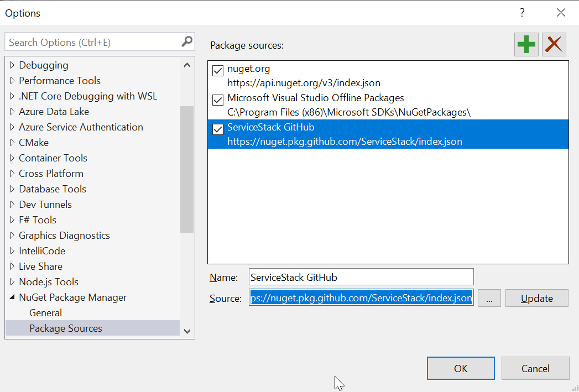Click the Cancel button
The height and width of the screenshot is (392, 579).
point(535,368)
